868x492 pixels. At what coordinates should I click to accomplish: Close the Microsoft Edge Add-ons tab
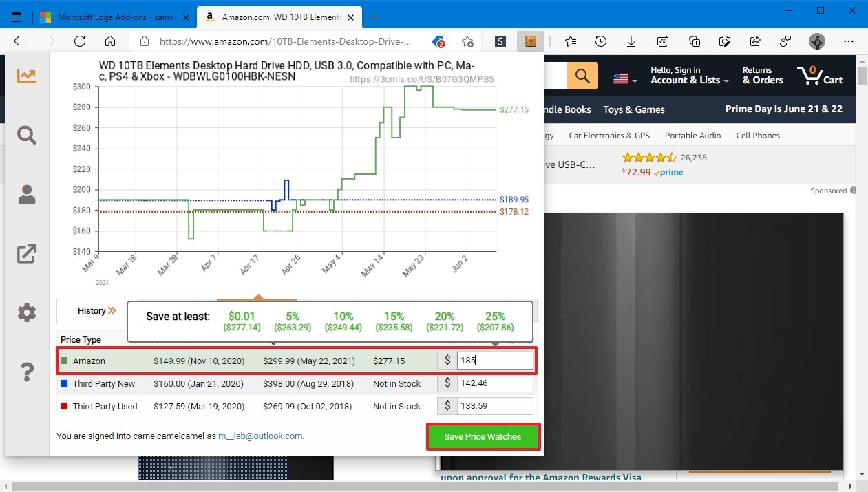pos(186,17)
